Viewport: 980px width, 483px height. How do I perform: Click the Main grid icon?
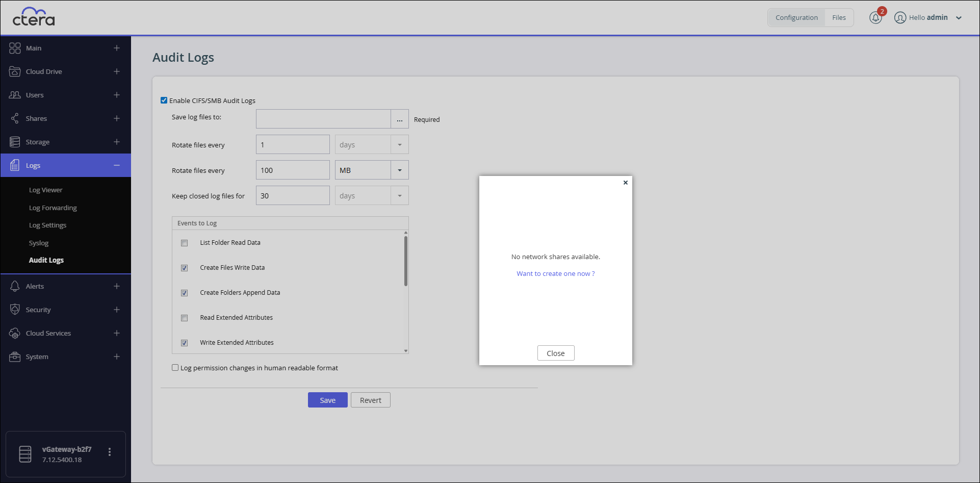coord(15,48)
